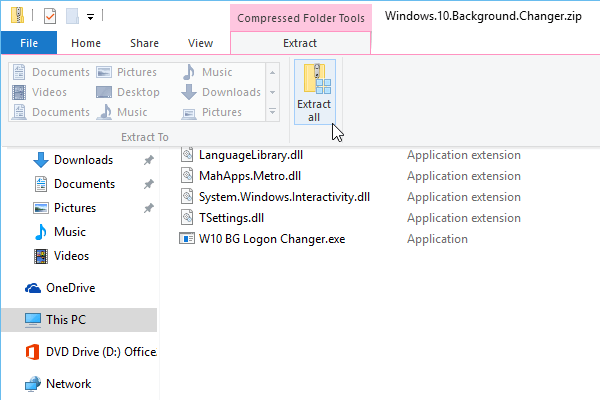Click the Extract To gallery down arrow

click(x=272, y=92)
